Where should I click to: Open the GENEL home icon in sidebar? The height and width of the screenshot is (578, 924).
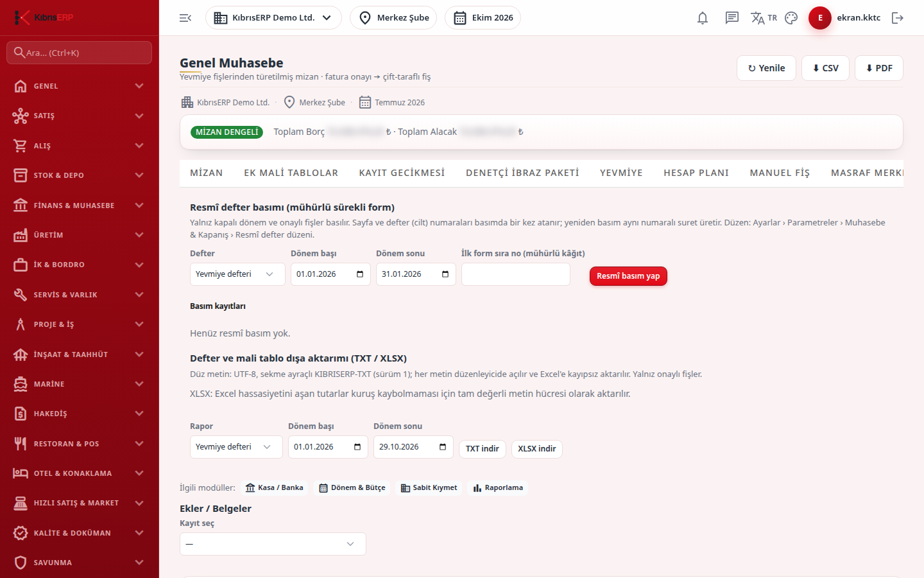(21, 86)
